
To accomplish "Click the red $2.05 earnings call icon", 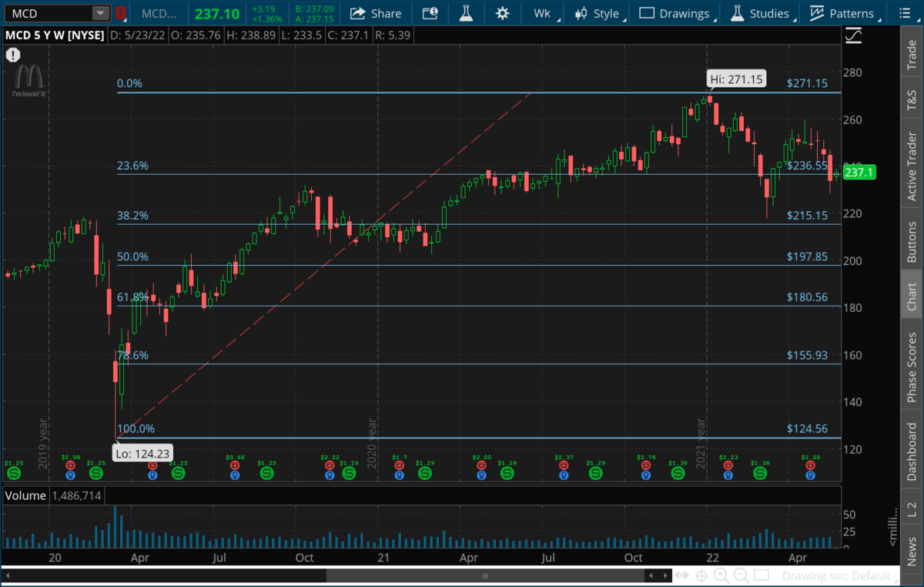I will click(481, 466).
